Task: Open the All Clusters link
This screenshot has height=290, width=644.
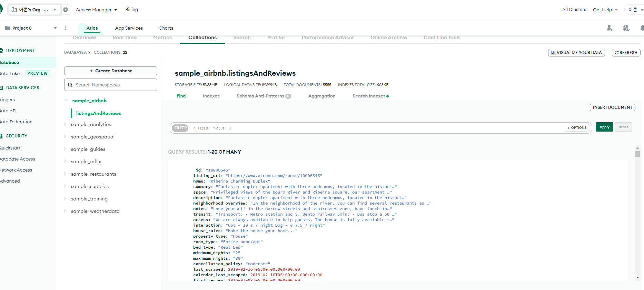Action: [x=574, y=10]
